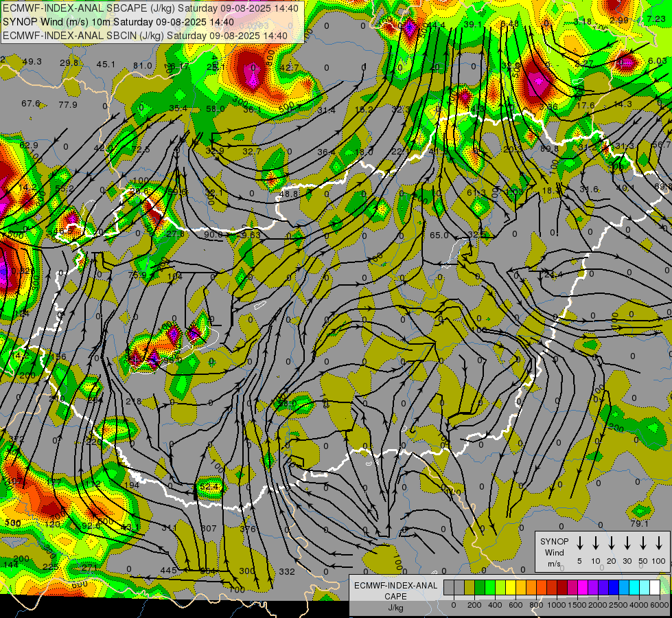672x618 pixels.
Task: Click the '81.0' value on the map
Action: coord(143,66)
